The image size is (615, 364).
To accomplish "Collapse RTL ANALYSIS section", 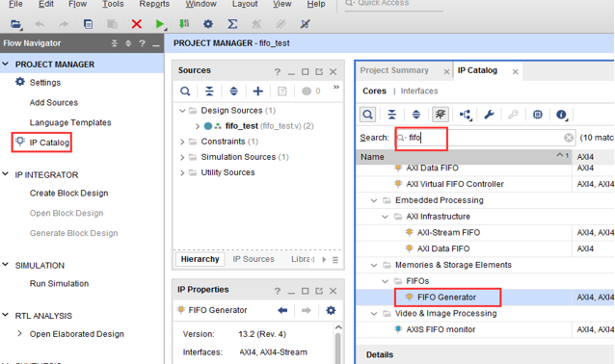I will 6,315.
